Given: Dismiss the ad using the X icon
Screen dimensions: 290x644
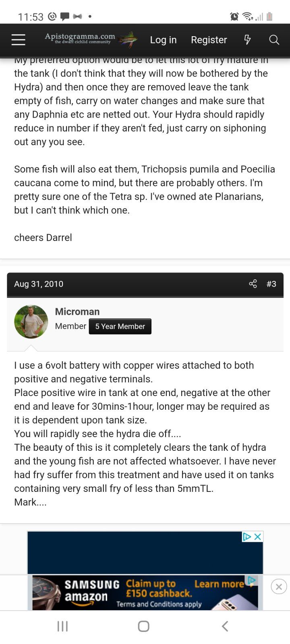Looking at the screenshot, I should (x=258, y=537).
